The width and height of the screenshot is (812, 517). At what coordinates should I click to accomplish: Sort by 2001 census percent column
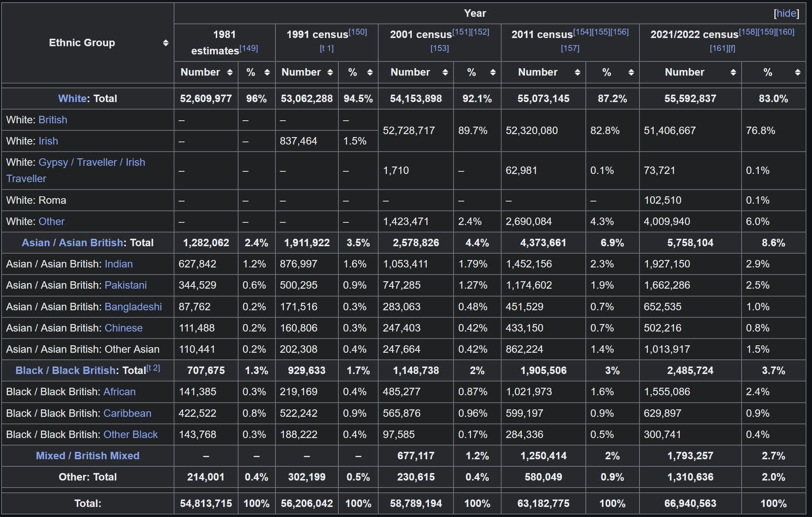coord(493,72)
